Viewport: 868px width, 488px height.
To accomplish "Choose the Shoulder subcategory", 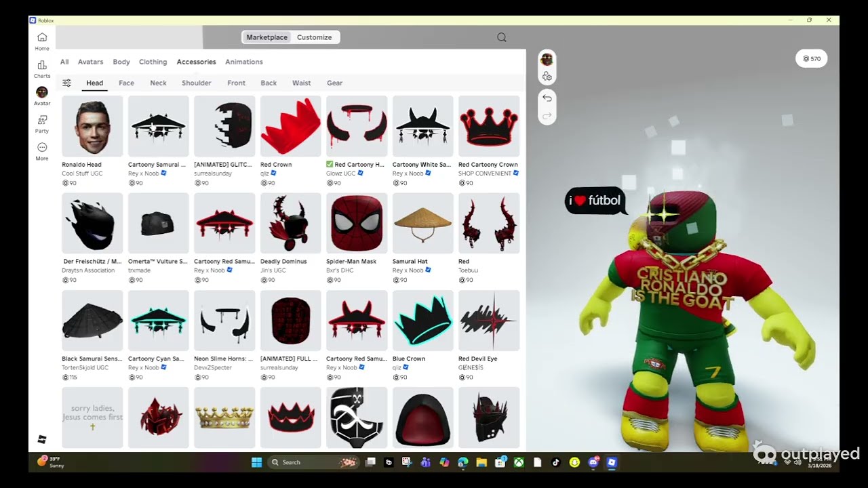I will click(x=197, y=83).
